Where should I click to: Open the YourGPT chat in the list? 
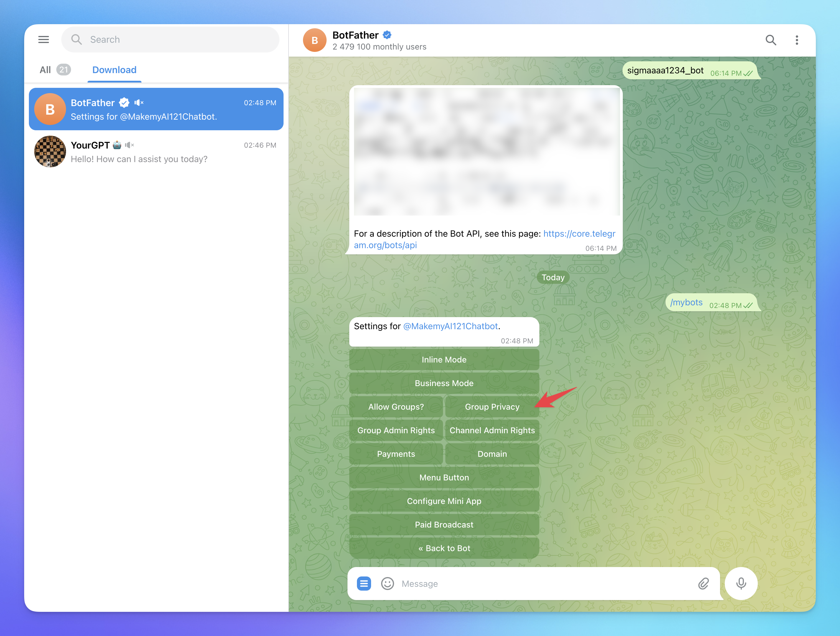point(156,151)
